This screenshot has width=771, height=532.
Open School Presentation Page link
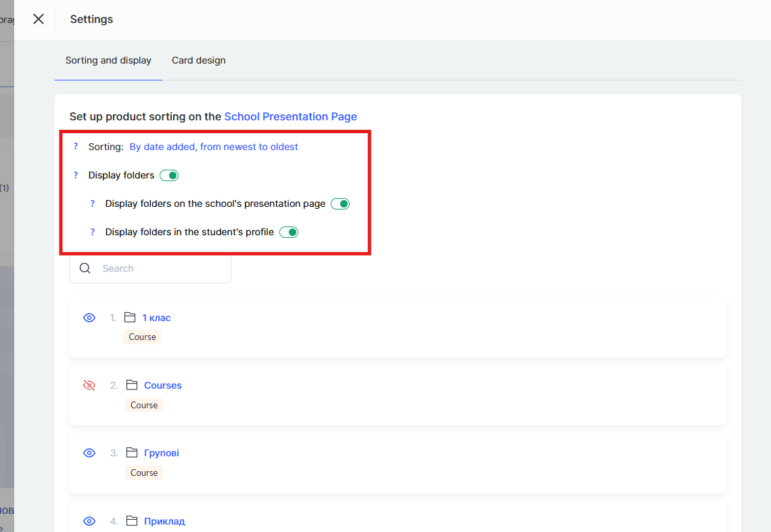290,116
